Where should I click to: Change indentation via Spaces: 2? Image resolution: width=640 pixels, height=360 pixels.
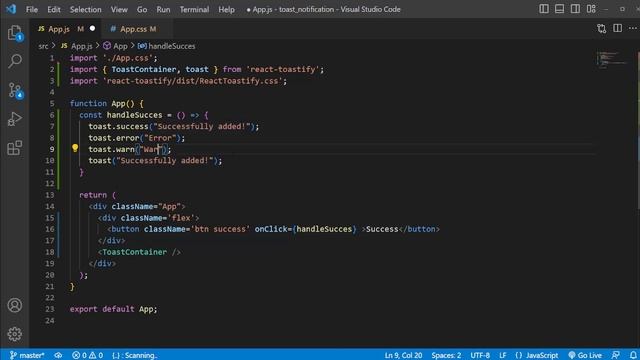coord(446,355)
